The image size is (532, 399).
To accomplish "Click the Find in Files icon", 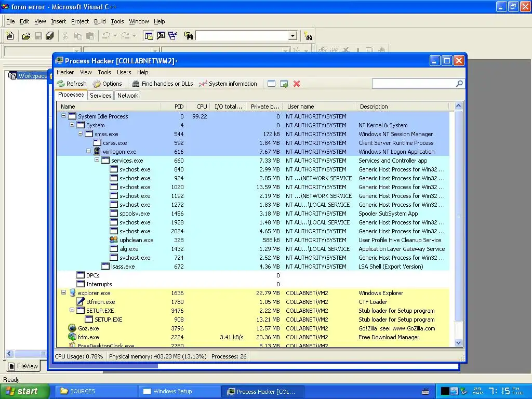I will (188, 36).
